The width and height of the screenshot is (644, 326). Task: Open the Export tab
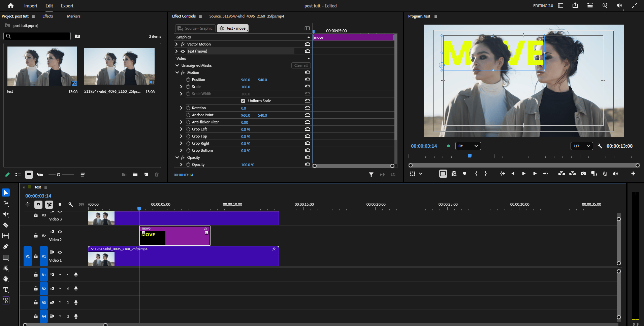pos(67,6)
